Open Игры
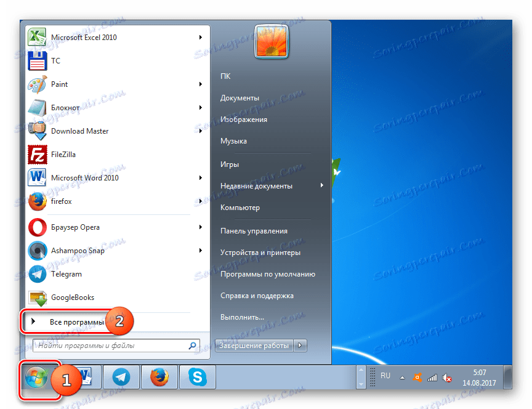Viewport: 532px width, 409px height. click(229, 164)
